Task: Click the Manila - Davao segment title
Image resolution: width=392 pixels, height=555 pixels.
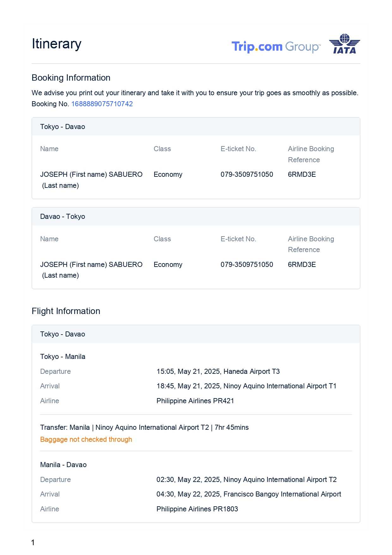Action: (x=63, y=465)
